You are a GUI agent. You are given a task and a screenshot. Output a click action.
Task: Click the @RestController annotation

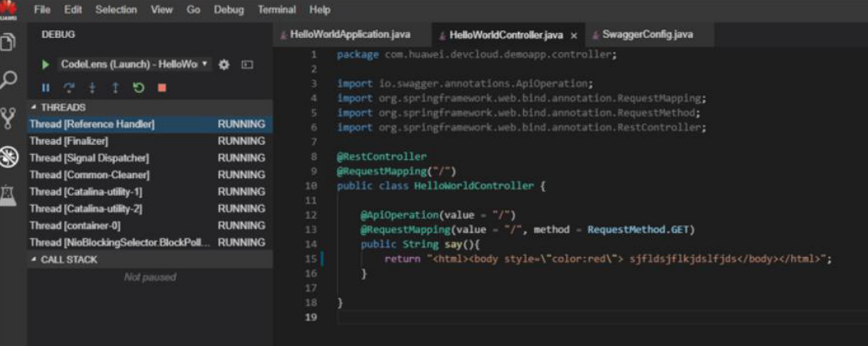[382, 156]
